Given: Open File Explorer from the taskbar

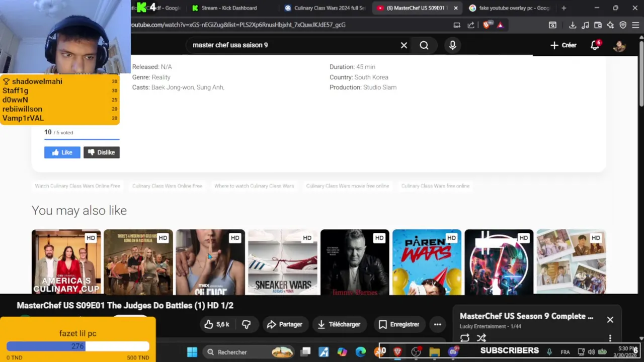Looking at the screenshot, I should click(x=434, y=352).
